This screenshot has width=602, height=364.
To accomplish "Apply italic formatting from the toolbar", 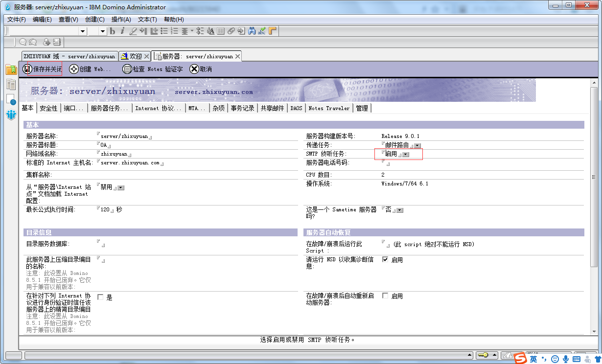I will (x=122, y=31).
